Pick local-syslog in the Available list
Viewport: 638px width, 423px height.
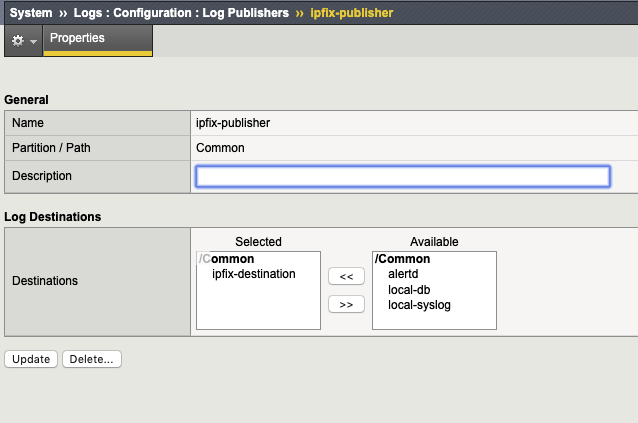tap(419, 304)
